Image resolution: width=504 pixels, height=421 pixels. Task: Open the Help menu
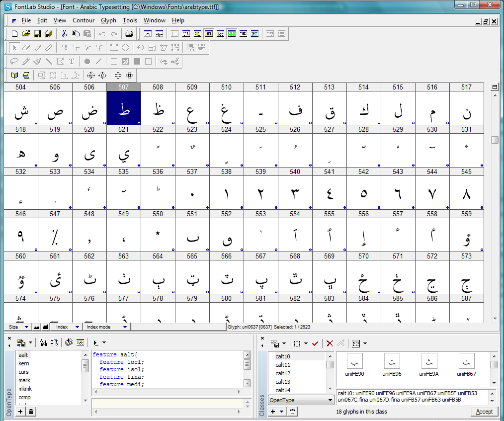[178, 20]
